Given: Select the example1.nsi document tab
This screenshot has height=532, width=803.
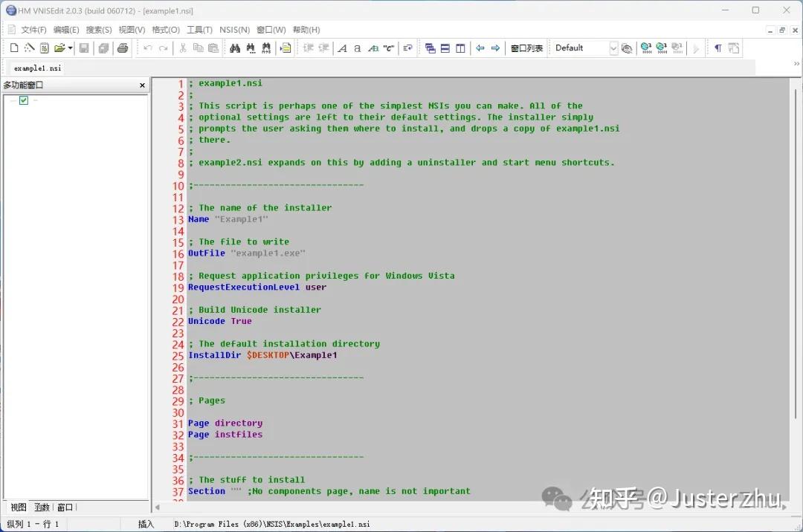Looking at the screenshot, I should tap(37, 68).
